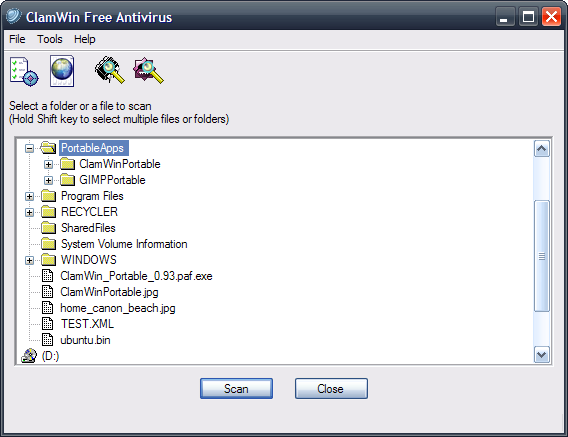The height and width of the screenshot is (437, 568).
Task: Click the tree scrollbar down arrow
Action: coord(542,354)
